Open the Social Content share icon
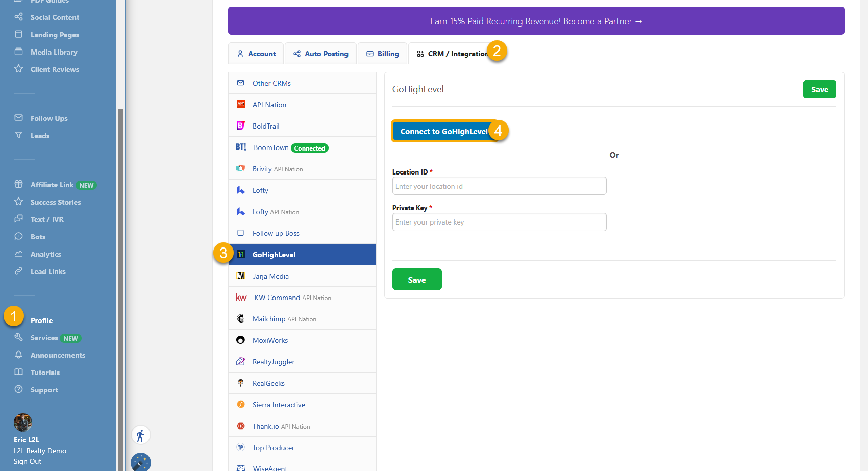Image resolution: width=868 pixels, height=471 pixels. click(x=19, y=17)
